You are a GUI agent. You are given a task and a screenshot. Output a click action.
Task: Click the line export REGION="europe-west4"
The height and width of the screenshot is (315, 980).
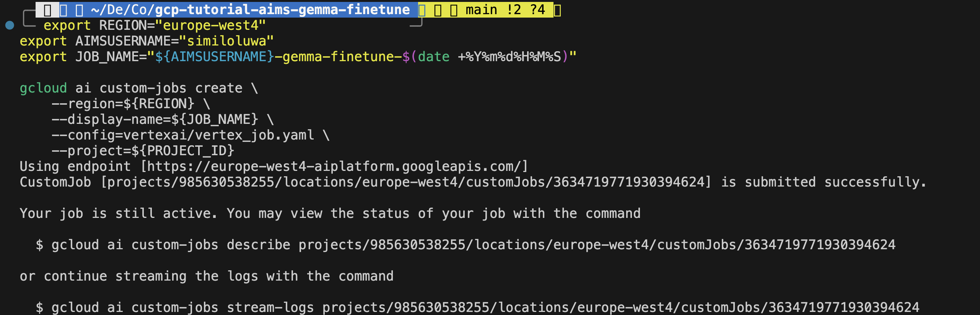point(155,25)
